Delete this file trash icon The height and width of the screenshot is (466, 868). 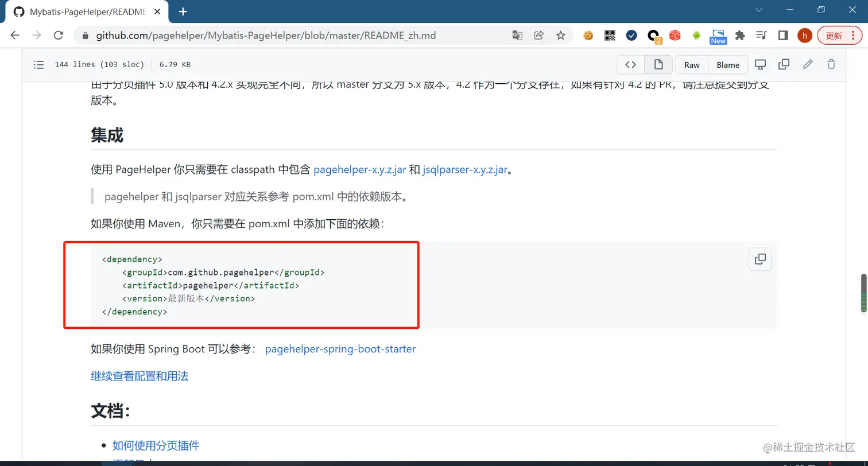tap(831, 64)
